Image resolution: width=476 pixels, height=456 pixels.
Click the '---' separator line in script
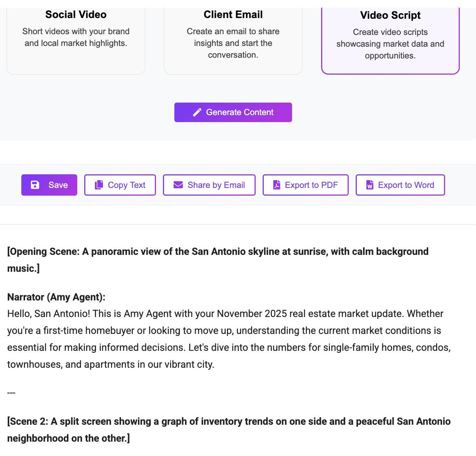tap(11, 393)
